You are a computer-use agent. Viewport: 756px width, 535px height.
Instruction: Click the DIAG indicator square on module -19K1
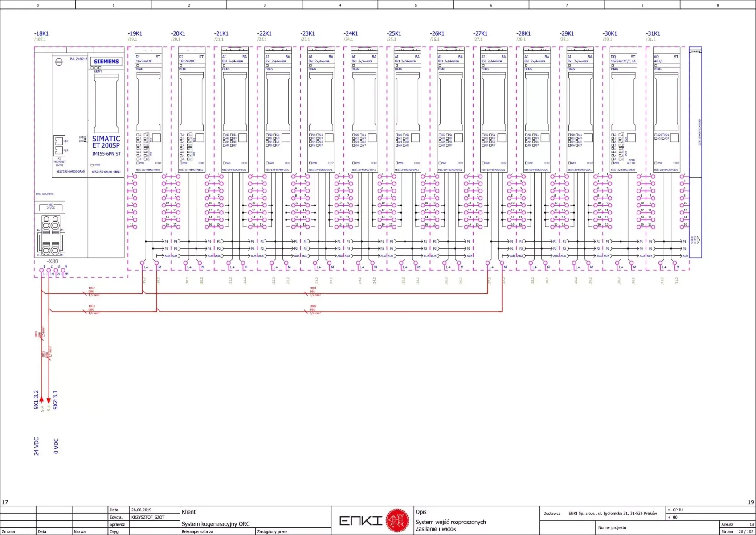click(x=138, y=66)
